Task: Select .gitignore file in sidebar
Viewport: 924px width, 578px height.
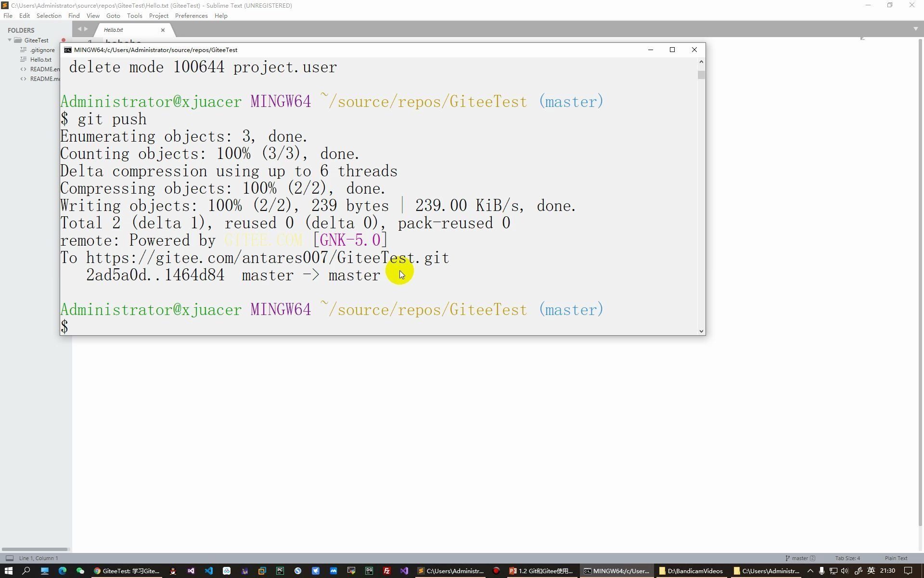Action: [42, 50]
